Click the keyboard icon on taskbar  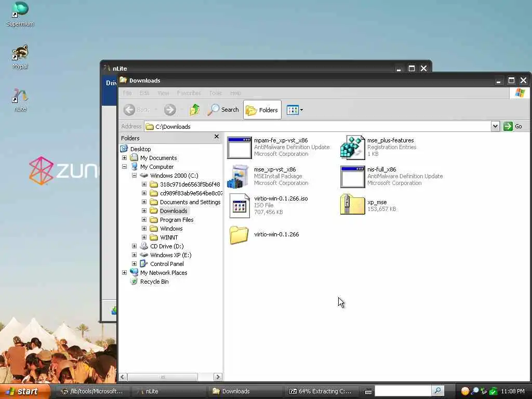(368, 392)
